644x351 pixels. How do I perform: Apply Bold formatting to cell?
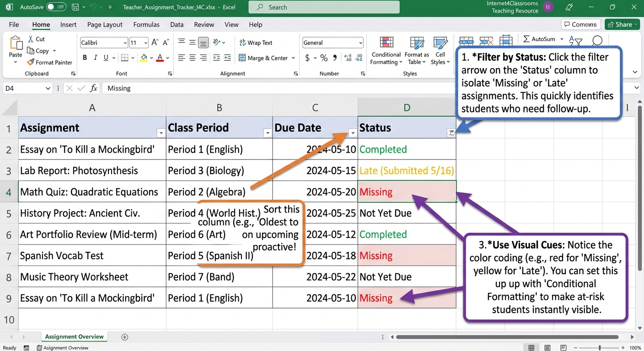(85, 58)
